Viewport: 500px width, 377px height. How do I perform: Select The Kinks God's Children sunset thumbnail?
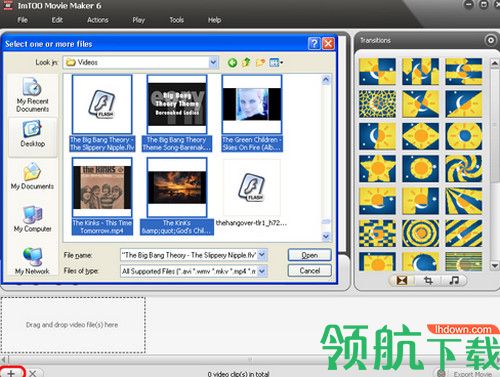[x=177, y=187]
